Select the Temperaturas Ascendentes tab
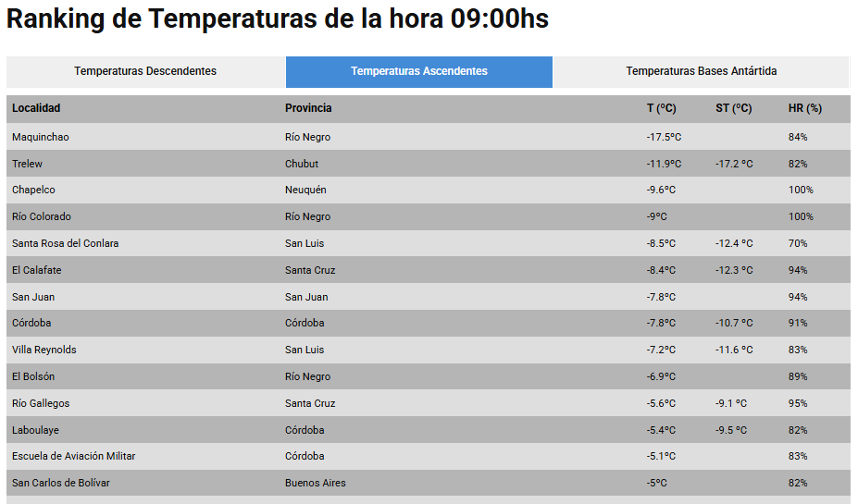The image size is (858, 504). tap(419, 71)
